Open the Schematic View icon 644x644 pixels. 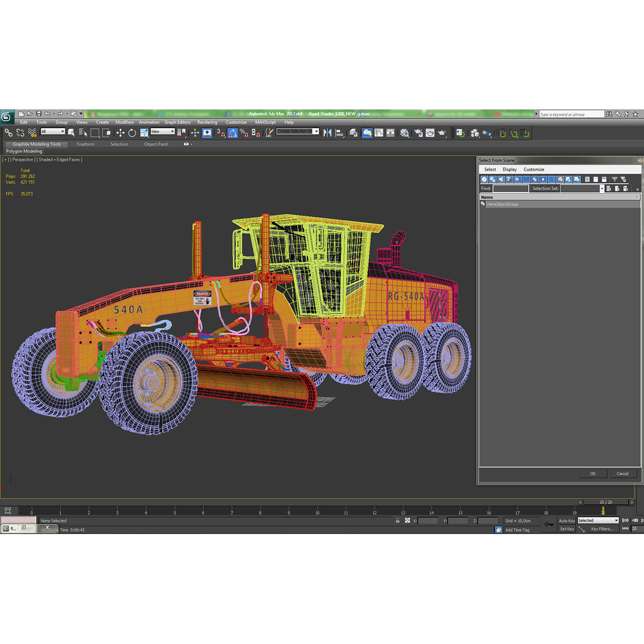point(390,133)
